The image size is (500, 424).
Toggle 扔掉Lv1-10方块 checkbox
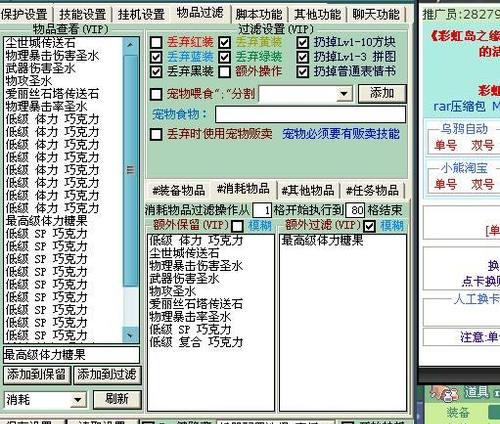[303, 42]
